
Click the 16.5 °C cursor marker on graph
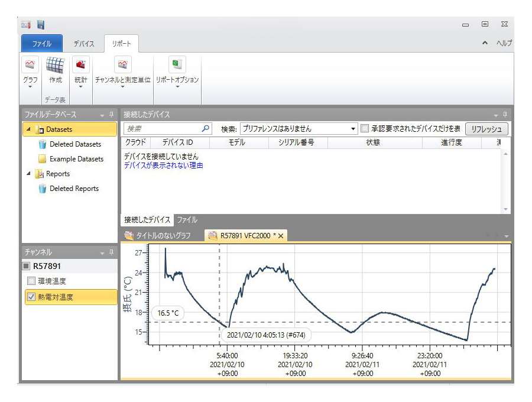(168, 313)
